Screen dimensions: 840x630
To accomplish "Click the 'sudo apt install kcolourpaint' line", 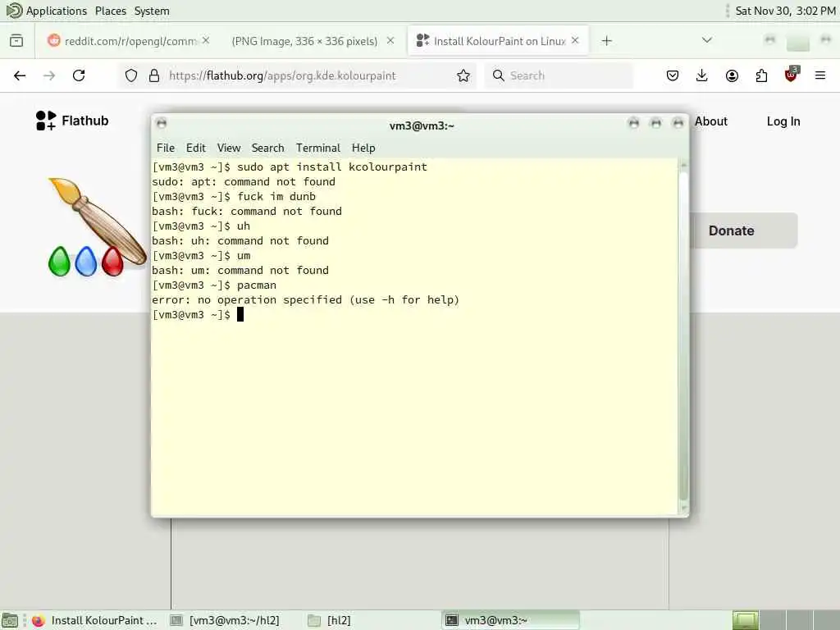I will point(290,167).
